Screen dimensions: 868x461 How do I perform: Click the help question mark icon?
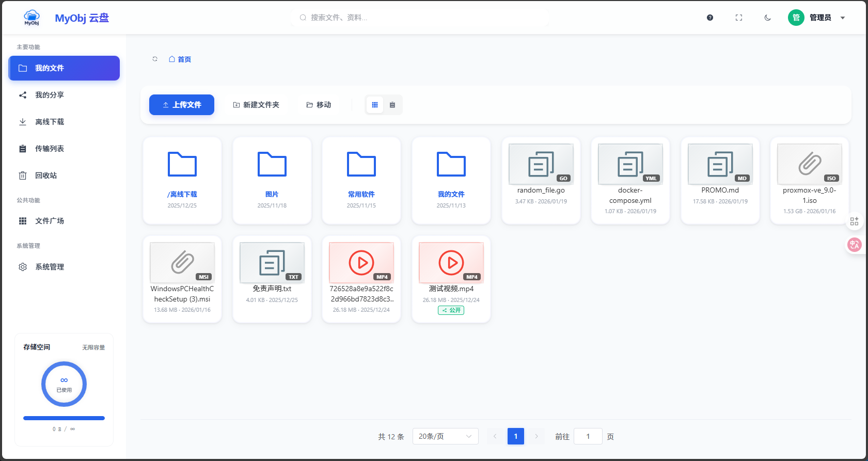(x=710, y=18)
